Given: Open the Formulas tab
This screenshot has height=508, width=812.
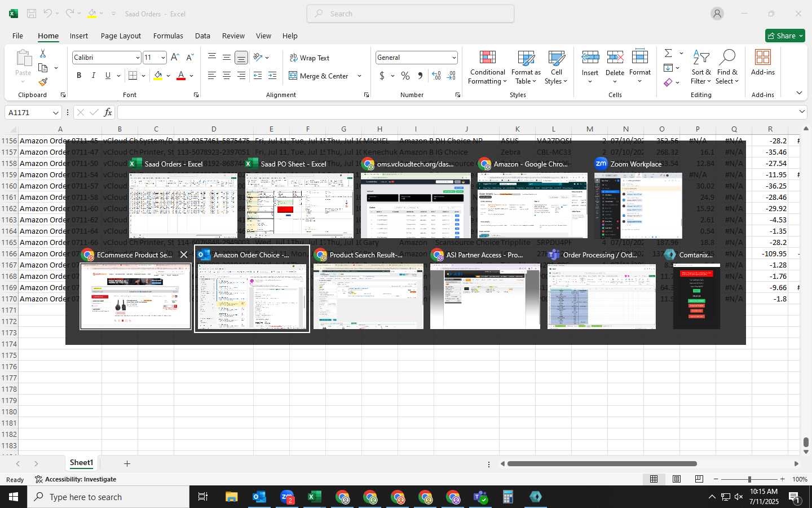Looking at the screenshot, I should (x=168, y=36).
